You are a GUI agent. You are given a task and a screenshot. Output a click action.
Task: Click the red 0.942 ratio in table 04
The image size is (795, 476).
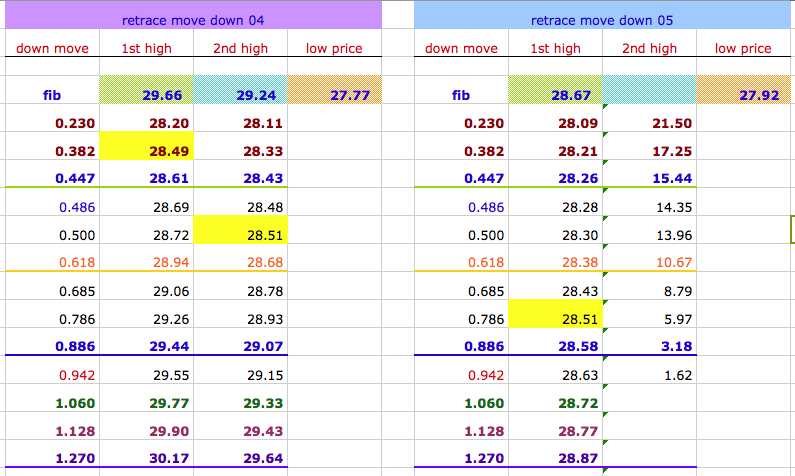(77, 375)
